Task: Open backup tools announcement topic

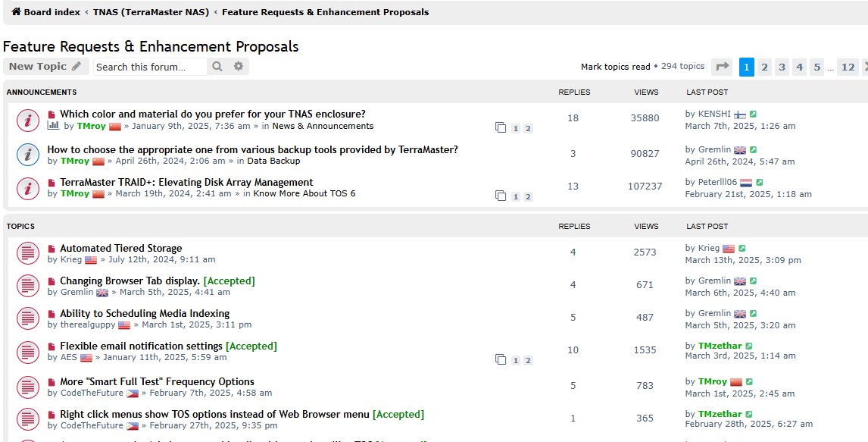Action: [252, 149]
